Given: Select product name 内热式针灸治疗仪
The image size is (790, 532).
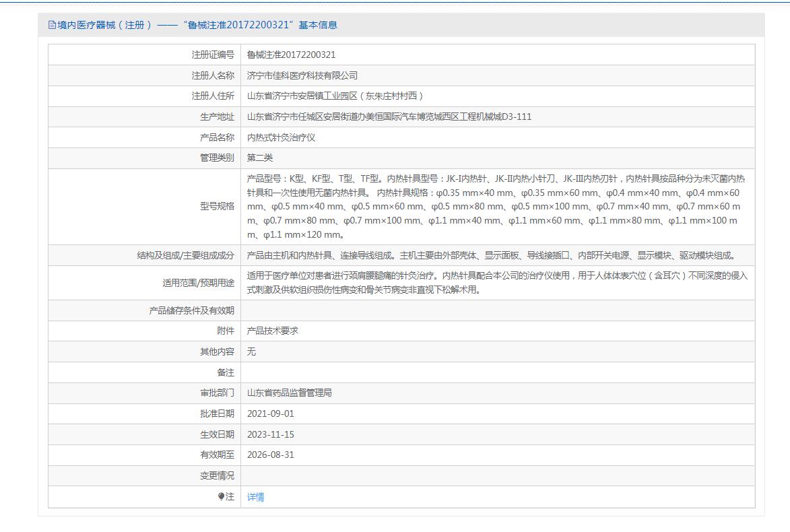Looking at the screenshot, I should pos(281,137).
